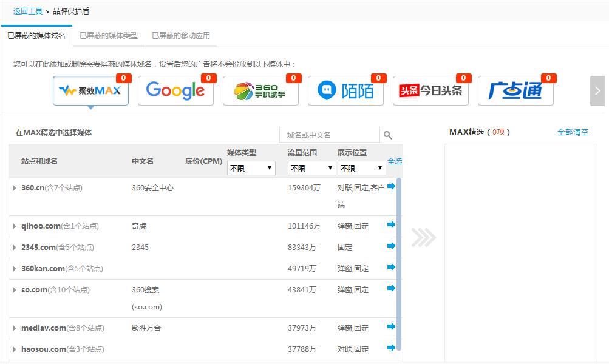
Task: Switch to 已屏蔽的媒体类型 tab
Action: tap(109, 36)
